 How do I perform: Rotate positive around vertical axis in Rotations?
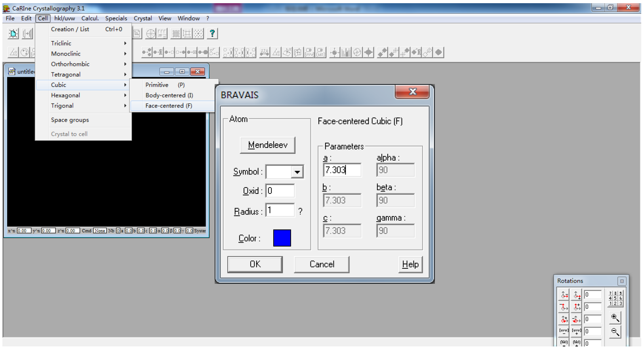point(577,307)
